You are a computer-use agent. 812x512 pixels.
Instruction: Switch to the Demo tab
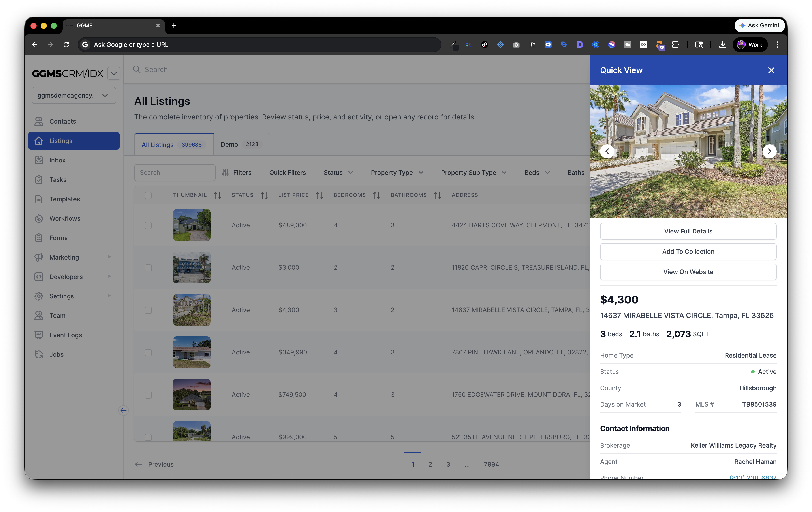point(241,144)
